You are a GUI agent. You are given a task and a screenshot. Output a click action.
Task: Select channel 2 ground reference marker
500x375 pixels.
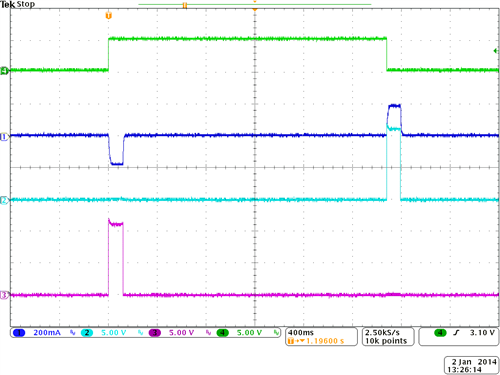(x=4, y=200)
